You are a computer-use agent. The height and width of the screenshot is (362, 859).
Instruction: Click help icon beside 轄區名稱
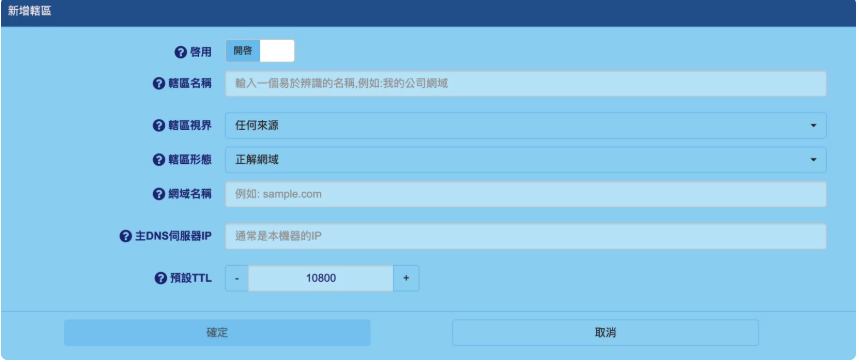[158, 84]
